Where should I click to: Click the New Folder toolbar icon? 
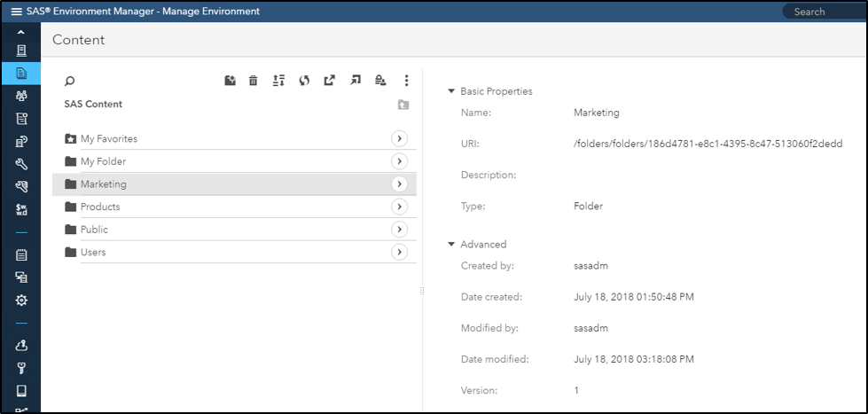click(230, 81)
